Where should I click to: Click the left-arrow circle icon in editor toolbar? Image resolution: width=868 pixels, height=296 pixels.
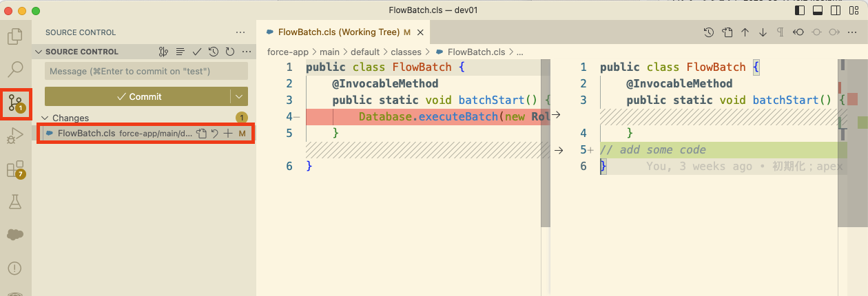point(798,32)
